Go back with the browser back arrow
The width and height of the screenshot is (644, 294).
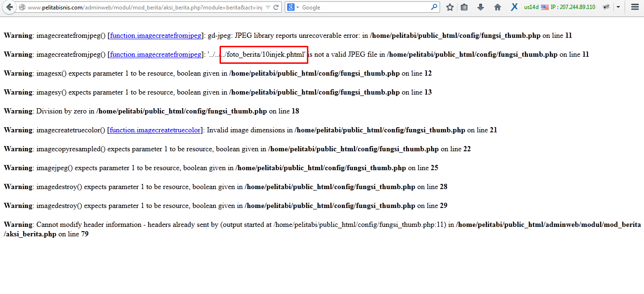point(9,7)
